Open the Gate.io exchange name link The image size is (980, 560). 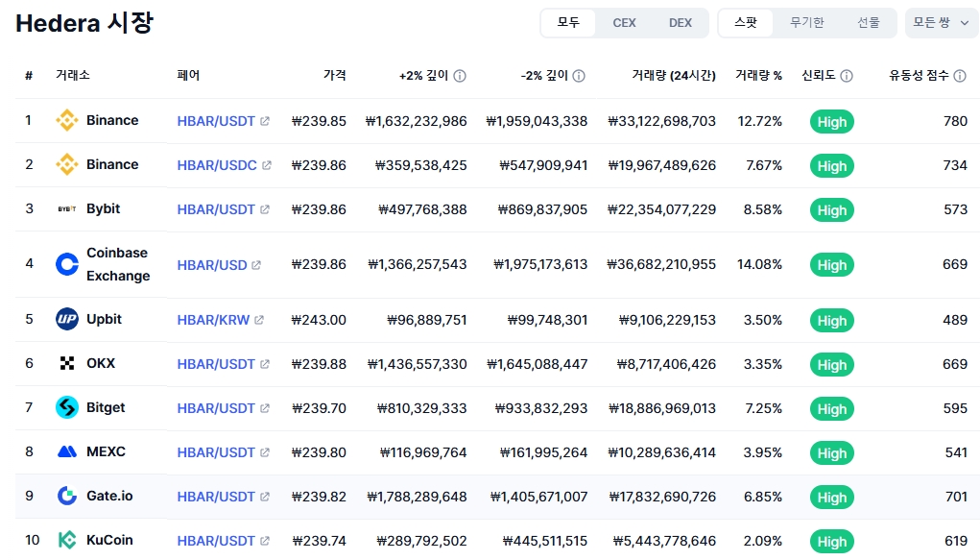109,497
